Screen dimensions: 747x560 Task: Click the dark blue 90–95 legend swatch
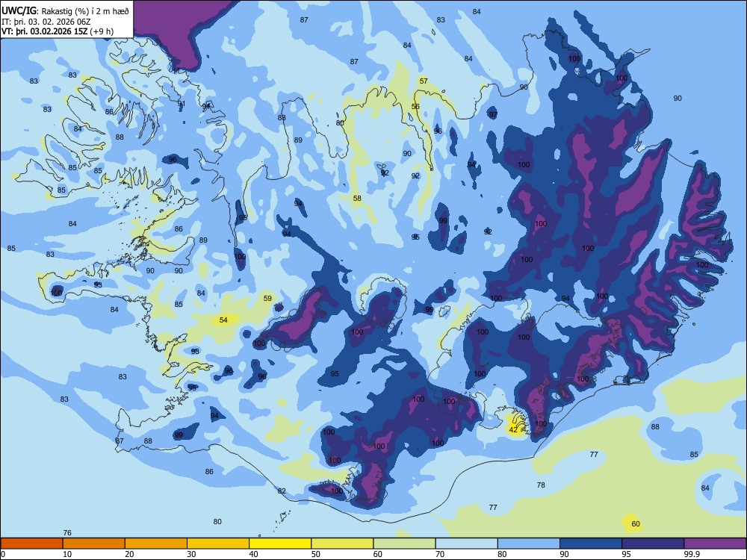[x=591, y=544]
